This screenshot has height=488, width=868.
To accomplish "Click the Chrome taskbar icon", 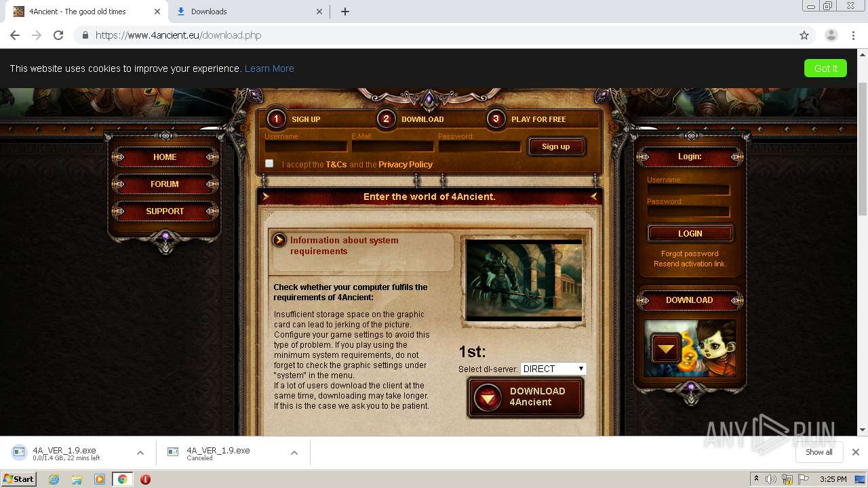I will [x=122, y=479].
